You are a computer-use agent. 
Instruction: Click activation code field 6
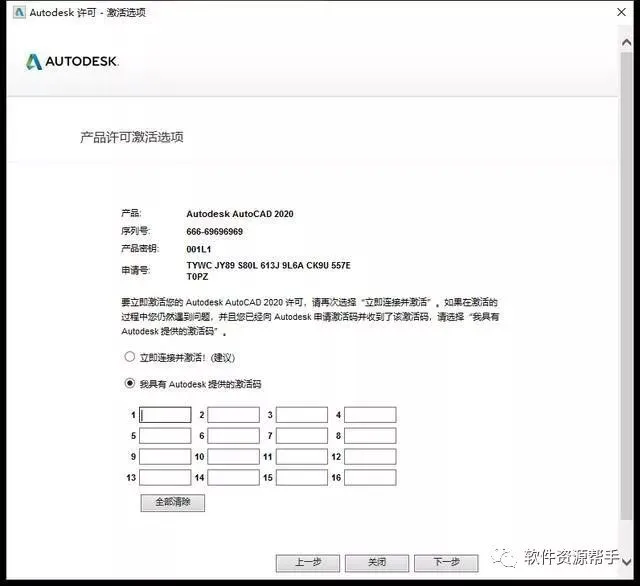233,435
